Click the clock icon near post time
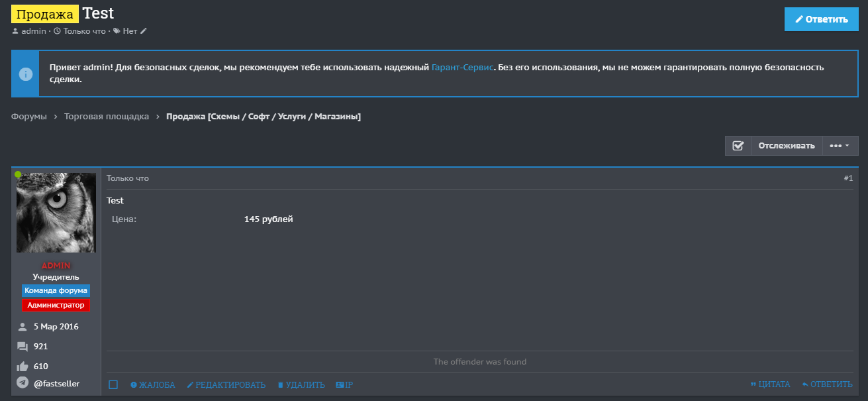This screenshot has width=868, height=401. coord(57,31)
